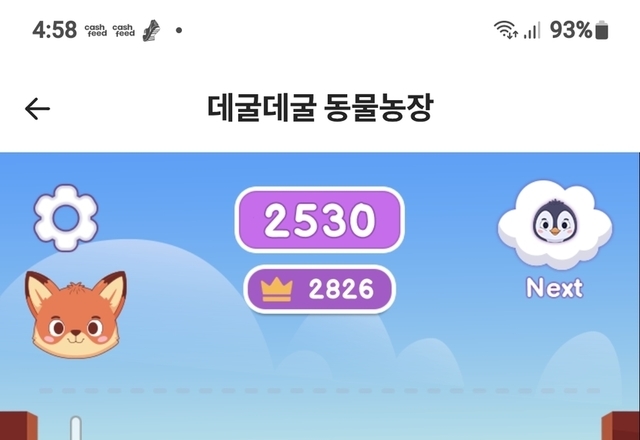This screenshot has width=640, height=440.
Task: Tap the current score 2530 badge
Action: [320, 220]
